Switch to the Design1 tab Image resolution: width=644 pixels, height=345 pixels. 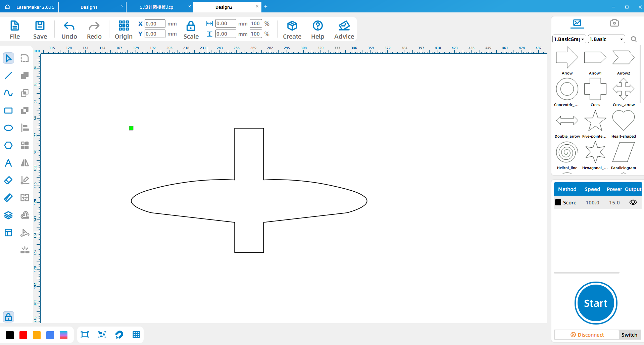[89, 7]
